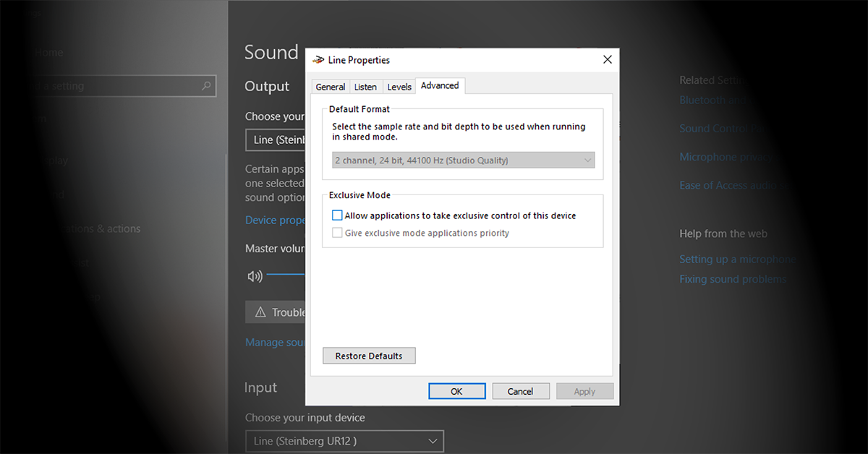This screenshot has height=454, width=868.
Task: Click the Line Properties title bar icon
Action: point(318,60)
